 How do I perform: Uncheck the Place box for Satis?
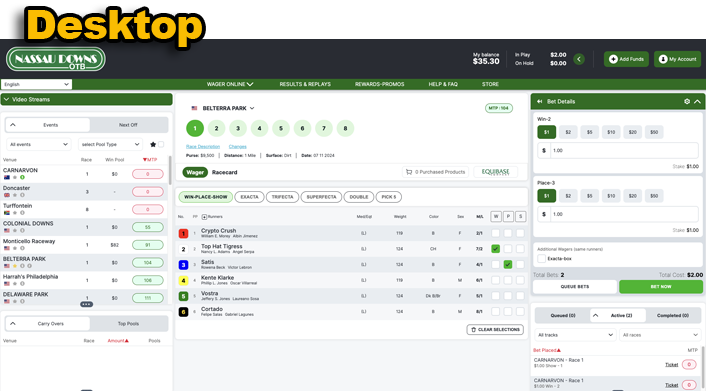click(508, 264)
